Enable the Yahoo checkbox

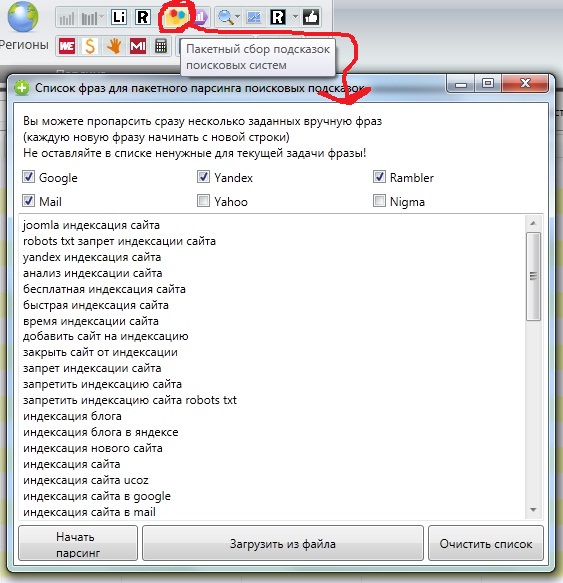[x=203, y=201]
